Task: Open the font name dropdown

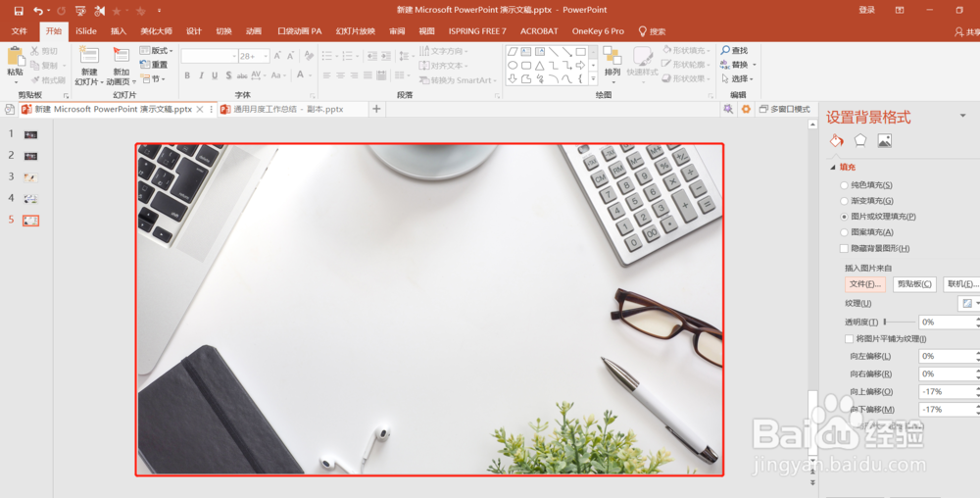Action: (x=234, y=56)
